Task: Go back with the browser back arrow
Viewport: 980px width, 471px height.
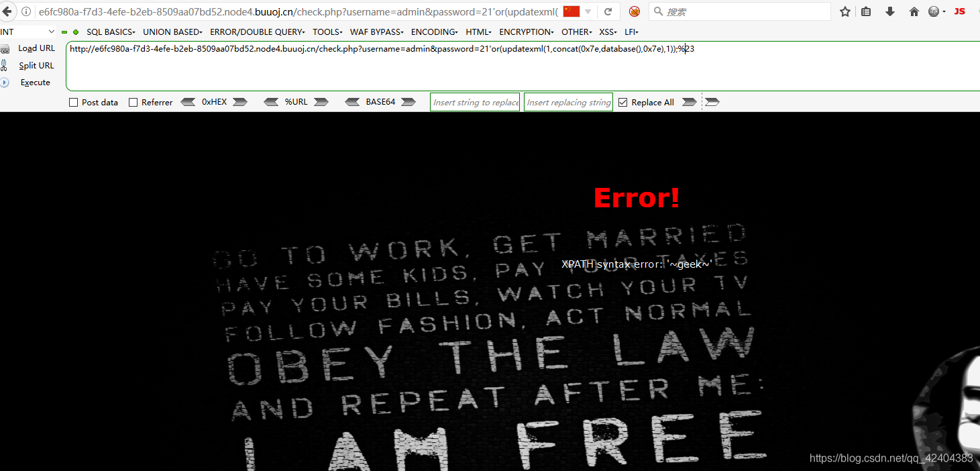Action: coord(7,11)
